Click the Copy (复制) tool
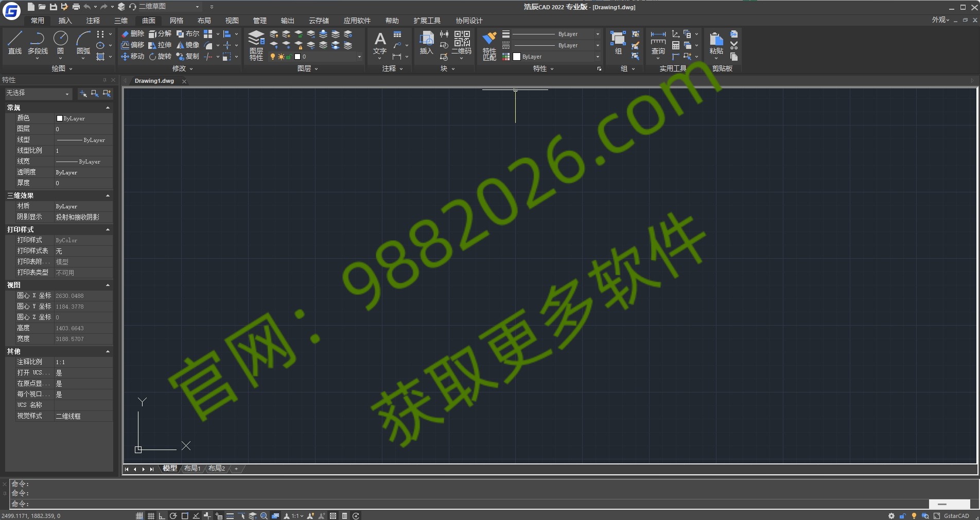This screenshot has width=980, height=520. (x=188, y=57)
